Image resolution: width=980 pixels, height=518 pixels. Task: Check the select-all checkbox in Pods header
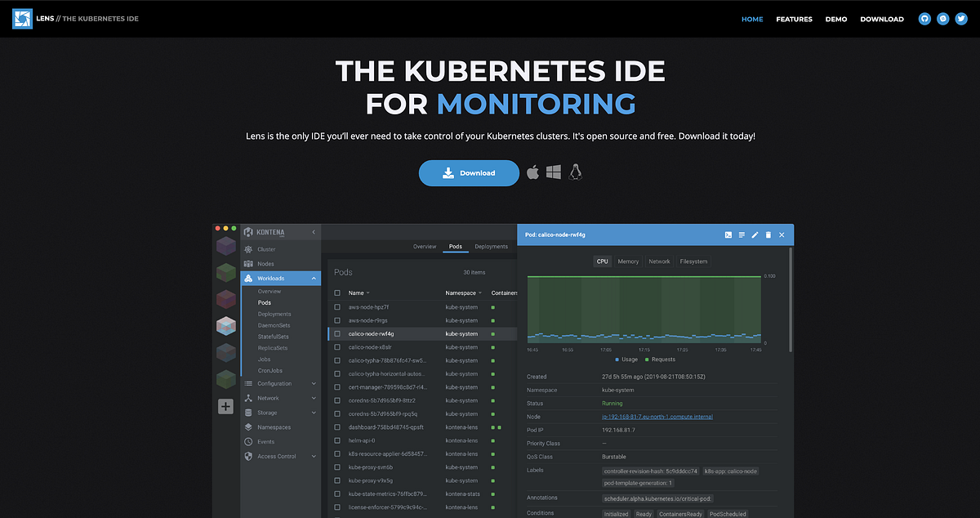coord(337,292)
